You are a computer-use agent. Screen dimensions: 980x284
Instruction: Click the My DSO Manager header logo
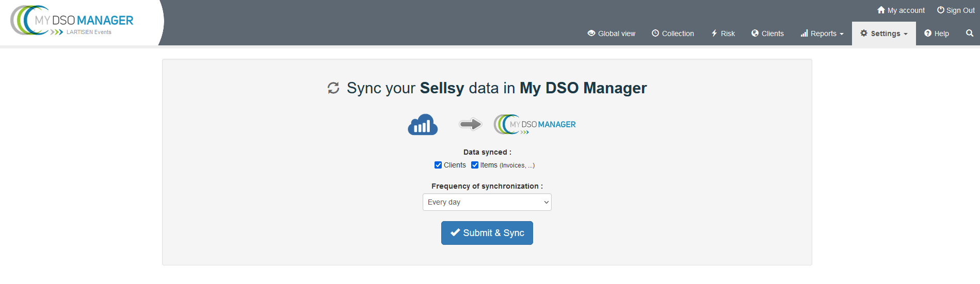(x=72, y=21)
